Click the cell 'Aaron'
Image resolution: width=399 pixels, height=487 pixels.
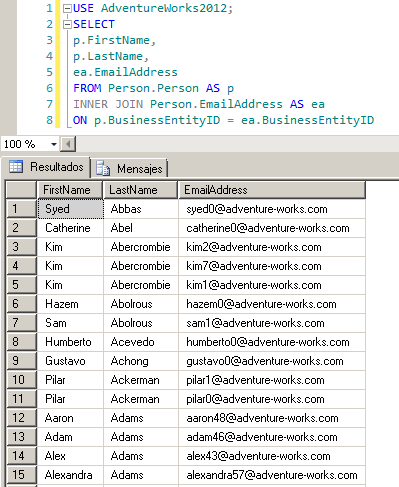pyautogui.click(x=71, y=418)
